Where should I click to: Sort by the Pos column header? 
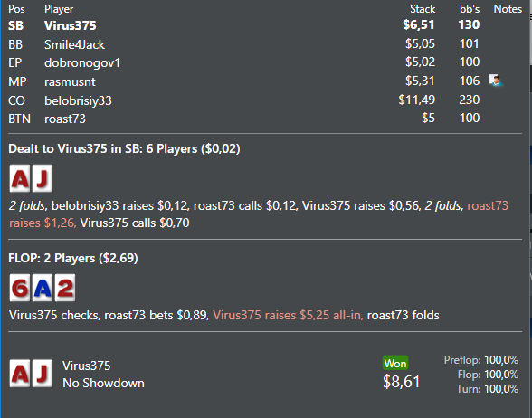[x=16, y=9]
